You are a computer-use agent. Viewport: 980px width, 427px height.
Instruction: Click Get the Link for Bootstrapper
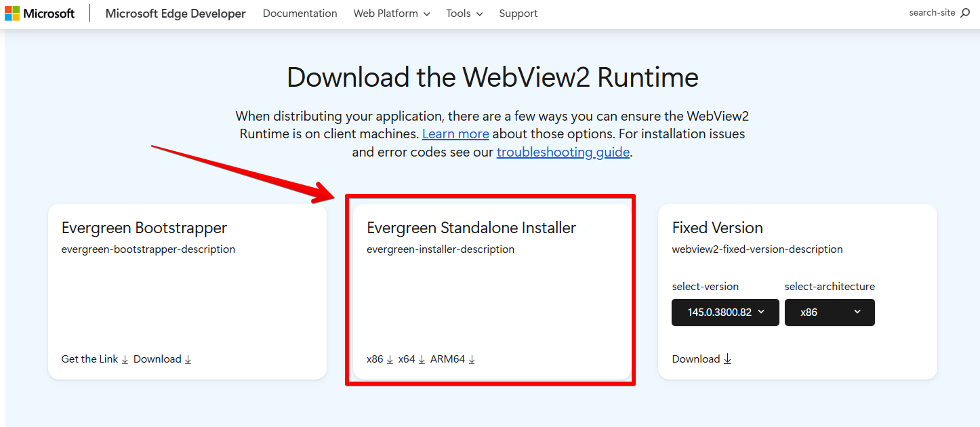click(89, 359)
